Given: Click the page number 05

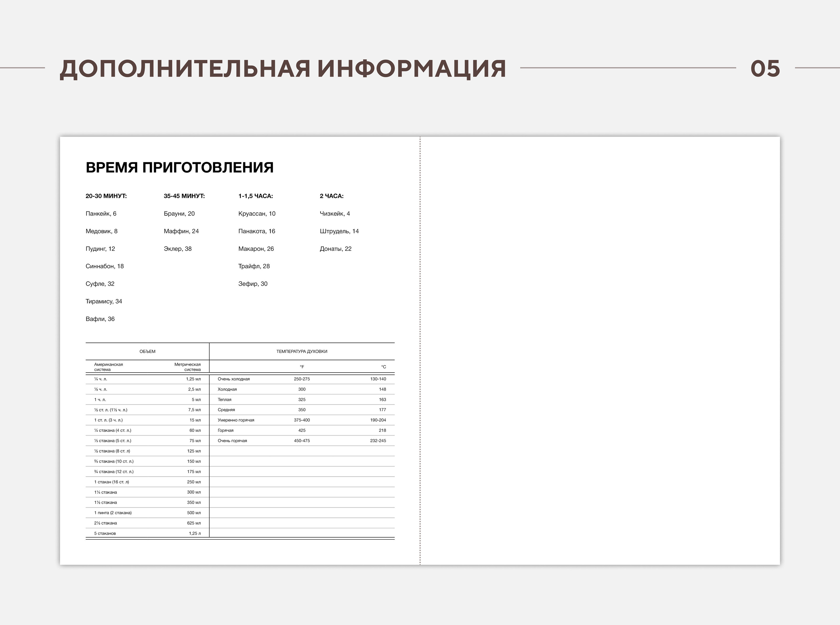Looking at the screenshot, I should coord(765,68).
